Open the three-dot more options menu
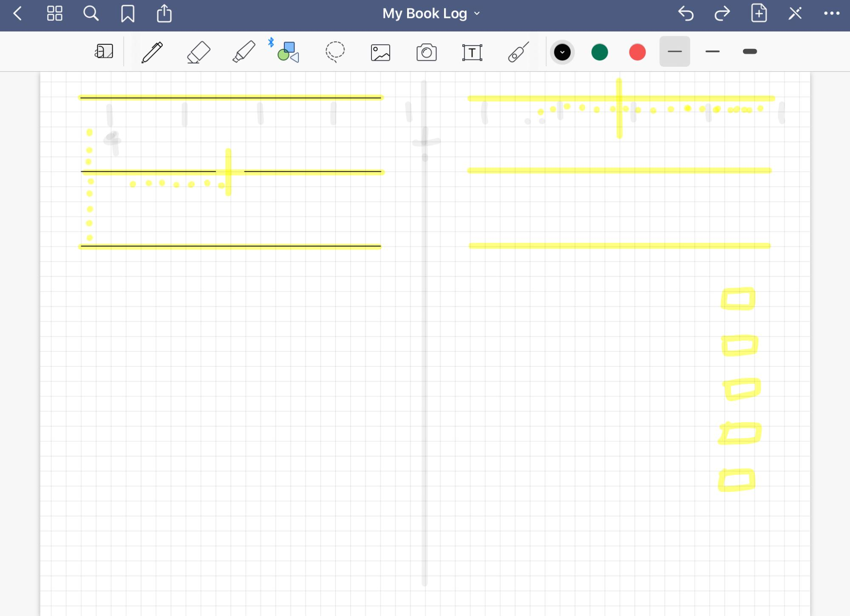This screenshot has height=616, width=850. coord(831,14)
